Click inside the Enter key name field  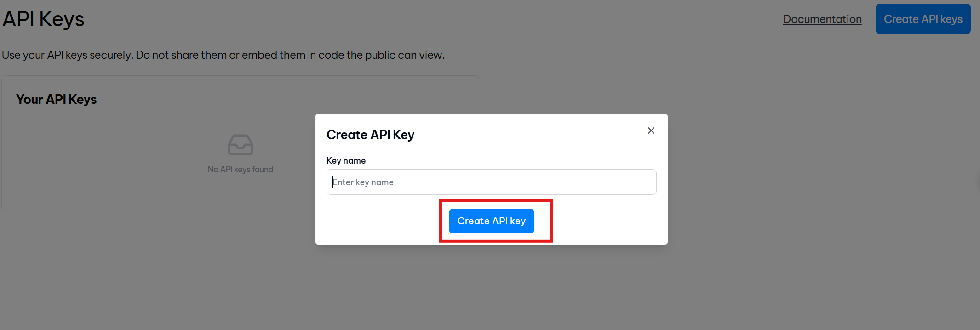491,182
